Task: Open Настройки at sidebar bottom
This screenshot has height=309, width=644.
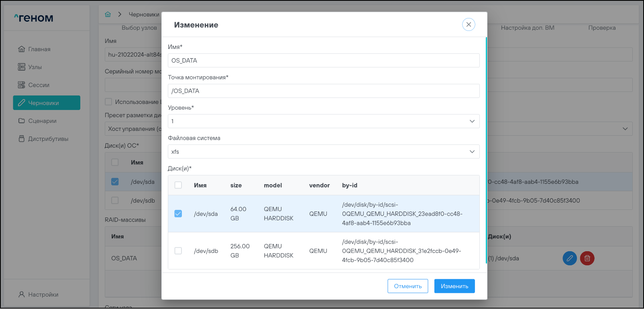Action: coord(43,295)
